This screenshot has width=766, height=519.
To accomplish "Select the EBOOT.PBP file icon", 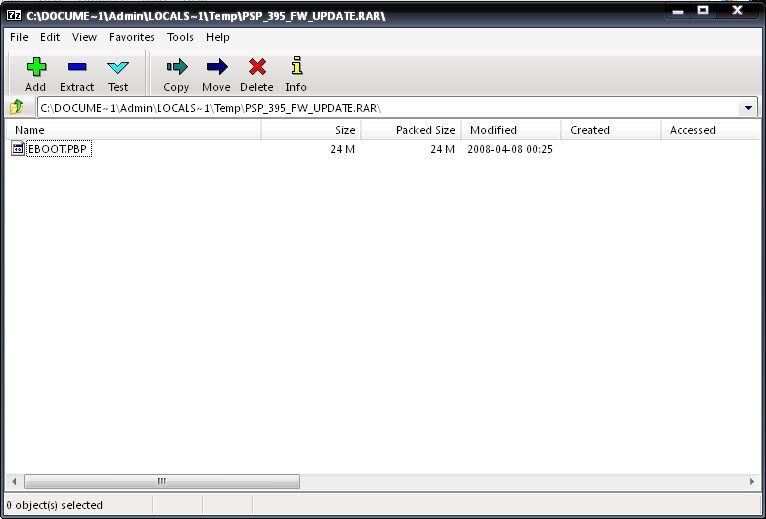I will tap(18, 149).
